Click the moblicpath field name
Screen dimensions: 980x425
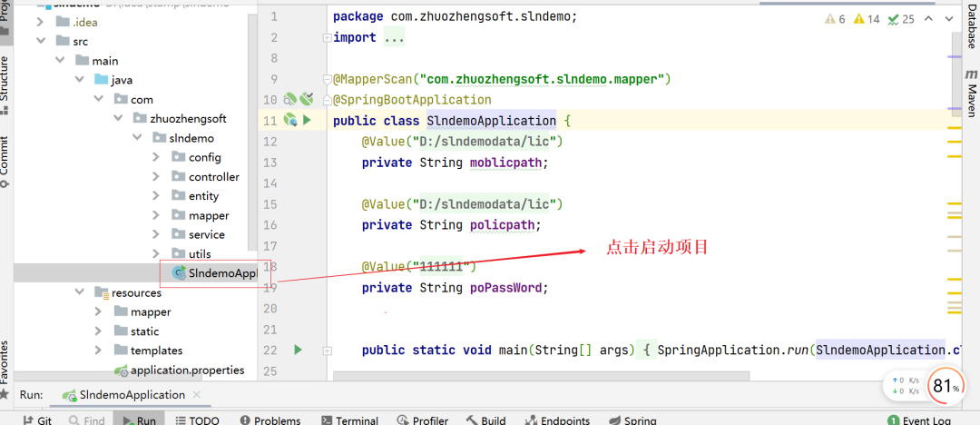pyautogui.click(x=508, y=163)
